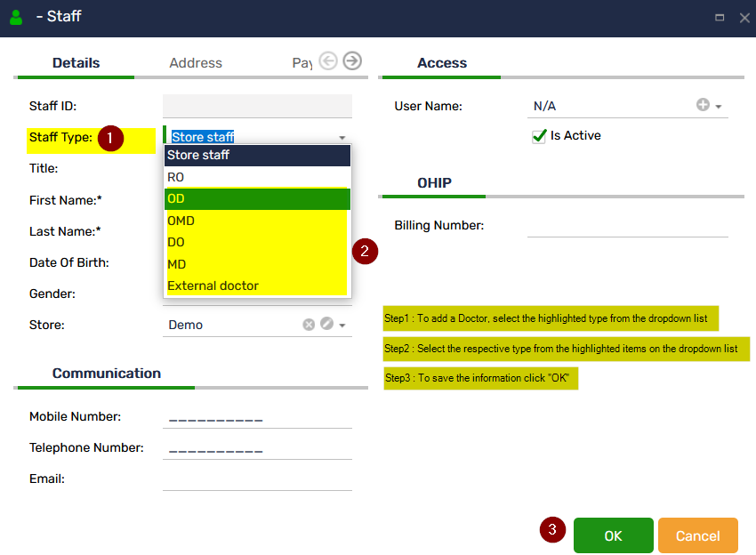This screenshot has height=555, width=756.
Task: Switch to the Address tab
Action: [x=196, y=63]
